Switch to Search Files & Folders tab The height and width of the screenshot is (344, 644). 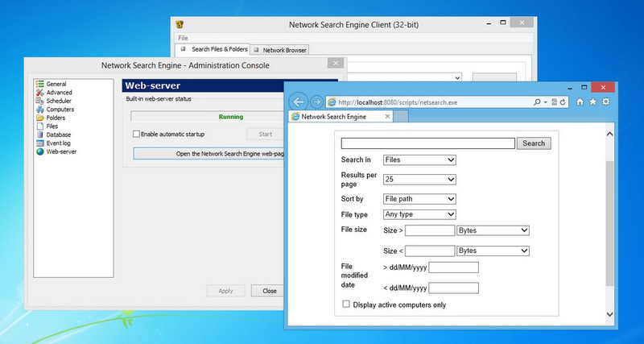213,49
